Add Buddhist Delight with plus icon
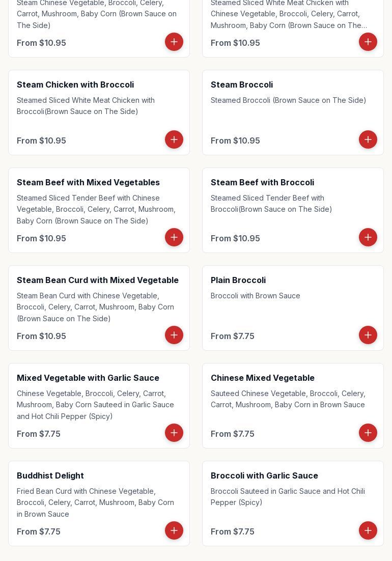Image resolution: width=392 pixels, height=561 pixels. coord(174,530)
